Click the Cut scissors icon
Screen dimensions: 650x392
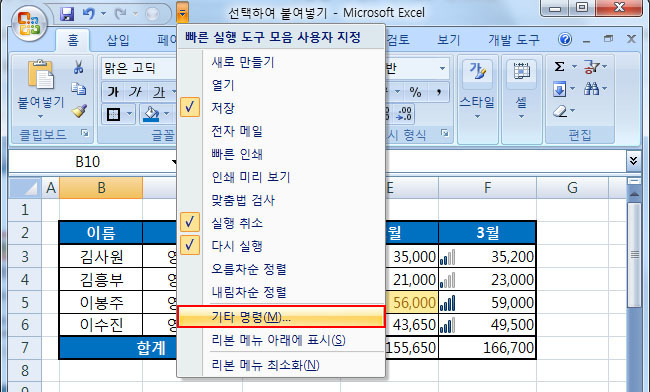click(78, 67)
